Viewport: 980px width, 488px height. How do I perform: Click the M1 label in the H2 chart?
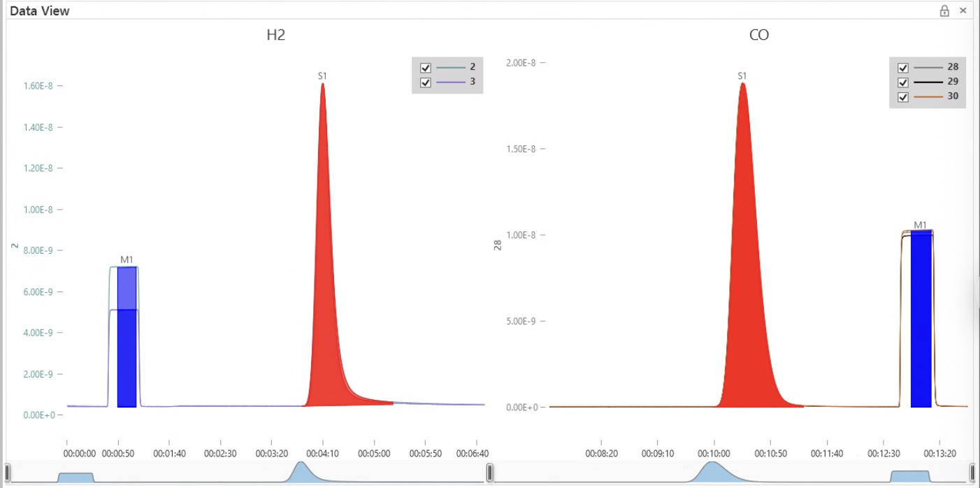pos(127,260)
